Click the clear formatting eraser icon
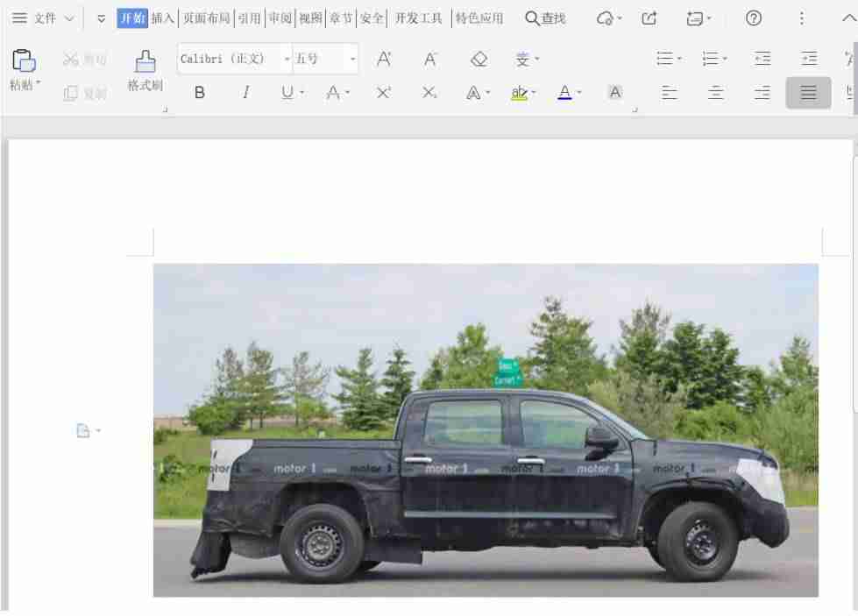Image resolution: width=858 pixels, height=616 pixels. [x=479, y=59]
